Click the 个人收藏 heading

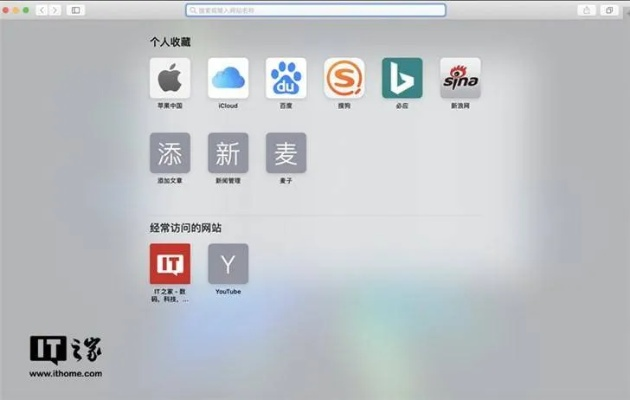tap(170, 42)
